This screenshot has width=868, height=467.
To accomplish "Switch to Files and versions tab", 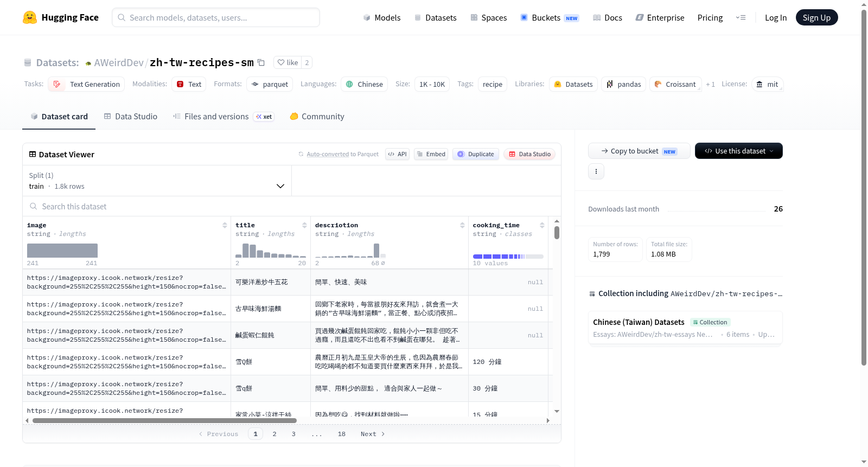I will pyautogui.click(x=224, y=117).
